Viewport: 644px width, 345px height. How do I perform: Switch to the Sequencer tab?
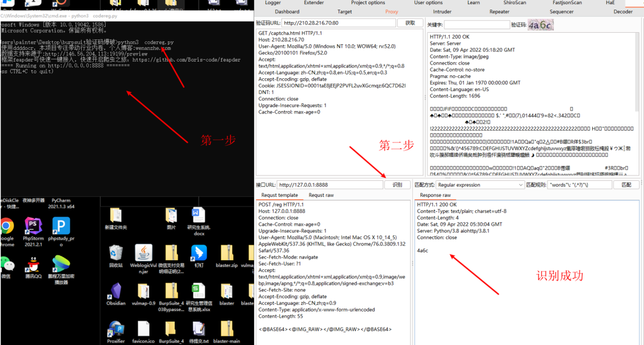click(562, 11)
